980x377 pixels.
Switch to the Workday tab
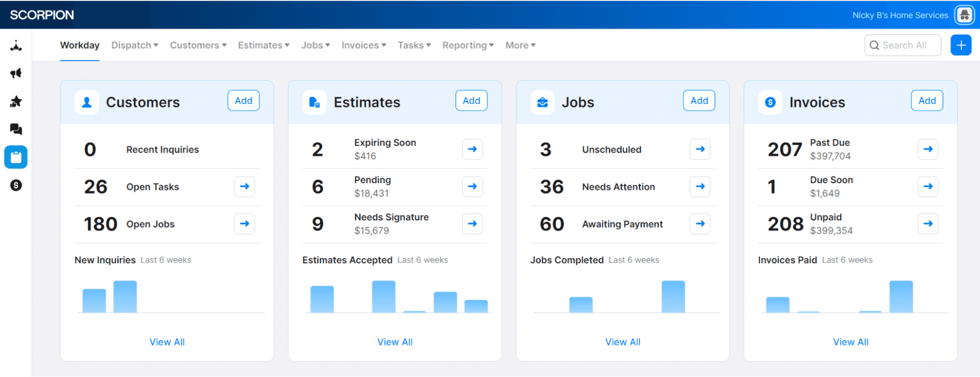point(79,45)
